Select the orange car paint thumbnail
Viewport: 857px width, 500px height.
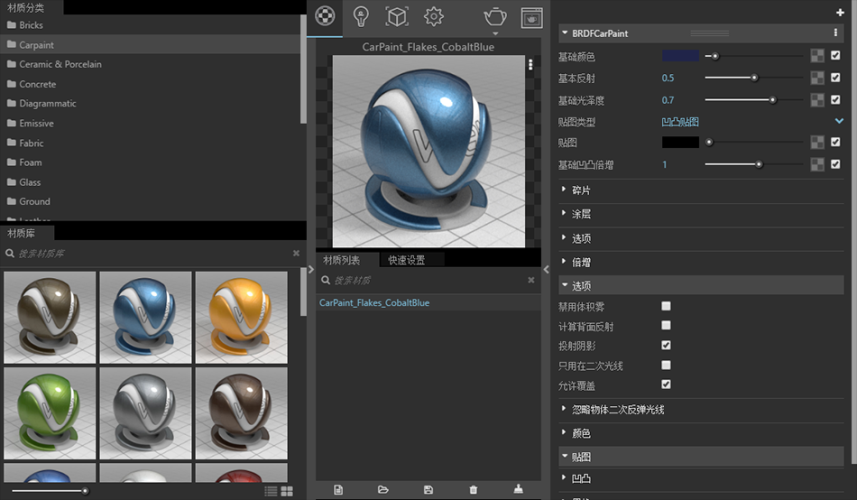point(241,317)
